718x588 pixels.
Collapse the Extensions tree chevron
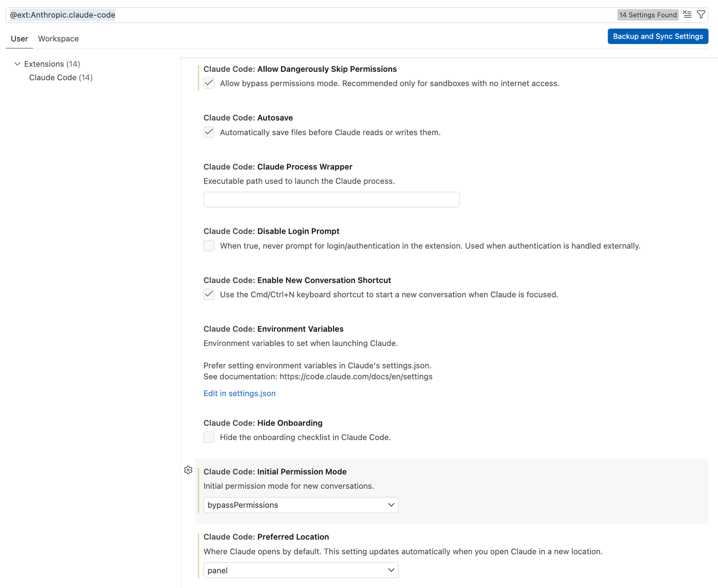[x=18, y=64]
